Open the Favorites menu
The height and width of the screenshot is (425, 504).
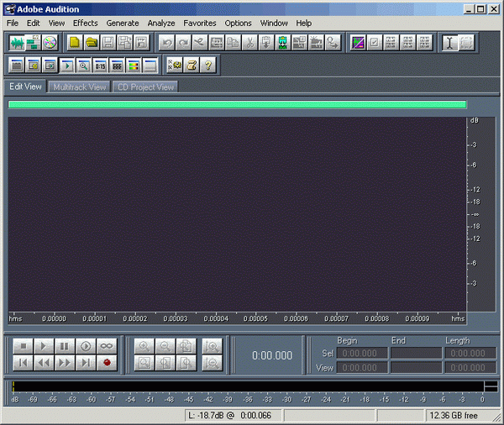pyautogui.click(x=200, y=24)
